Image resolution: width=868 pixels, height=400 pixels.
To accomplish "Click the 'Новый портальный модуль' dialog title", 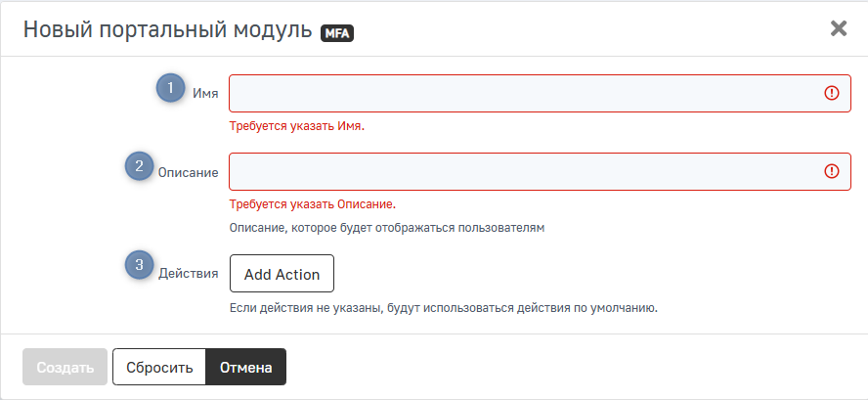I will 167,29.
